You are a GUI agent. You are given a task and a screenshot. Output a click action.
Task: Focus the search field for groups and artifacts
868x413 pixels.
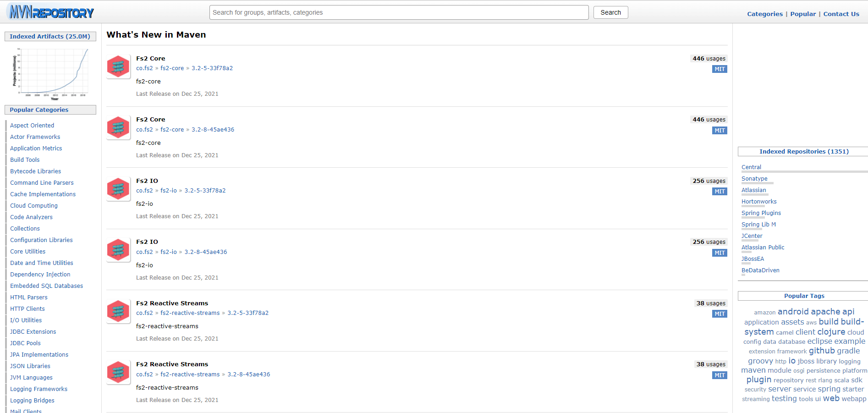point(399,12)
